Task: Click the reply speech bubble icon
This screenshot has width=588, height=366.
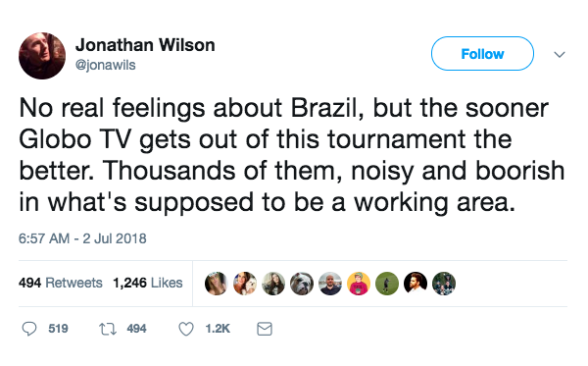Action: 29,329
